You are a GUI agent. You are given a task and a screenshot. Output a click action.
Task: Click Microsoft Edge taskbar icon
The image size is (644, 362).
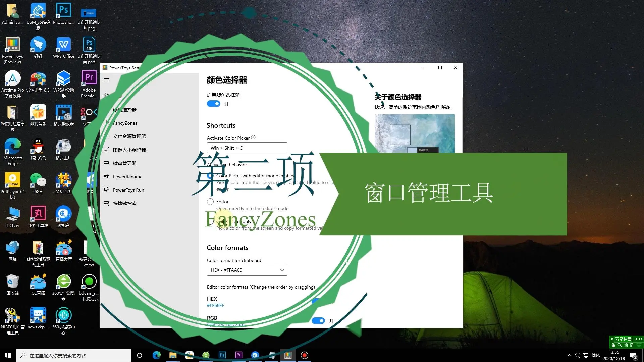pos(156,355)
